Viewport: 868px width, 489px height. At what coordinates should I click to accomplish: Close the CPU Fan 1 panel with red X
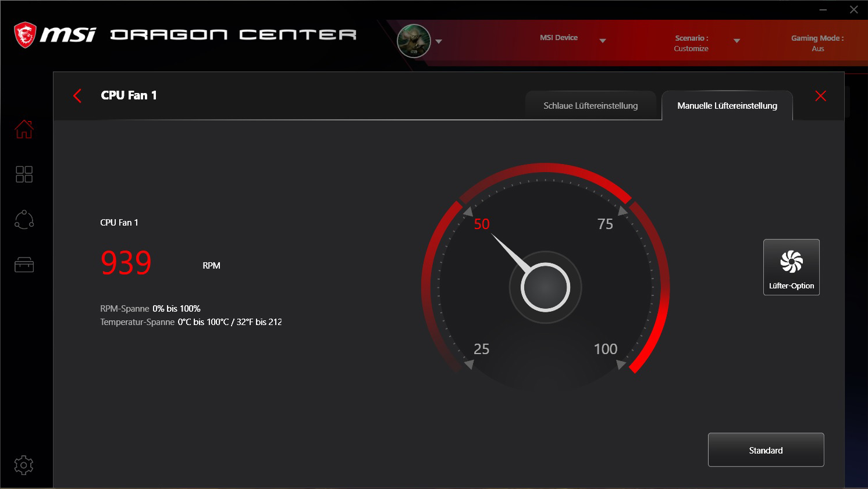(x=820, y=96)
